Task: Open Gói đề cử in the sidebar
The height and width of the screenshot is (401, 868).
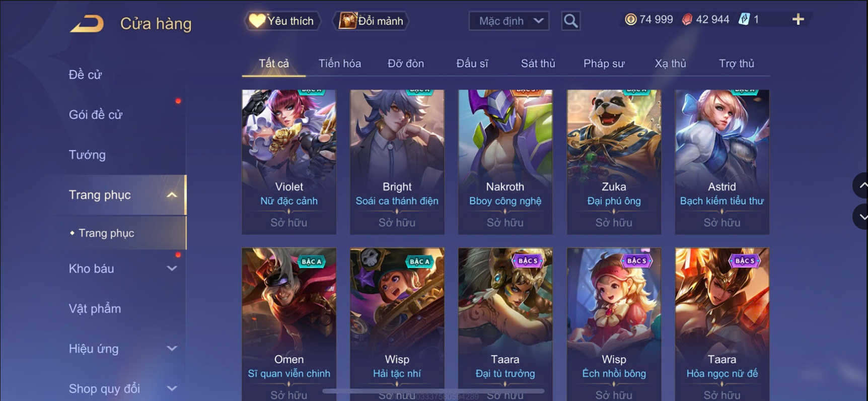Action: click(x=96, y=115)
